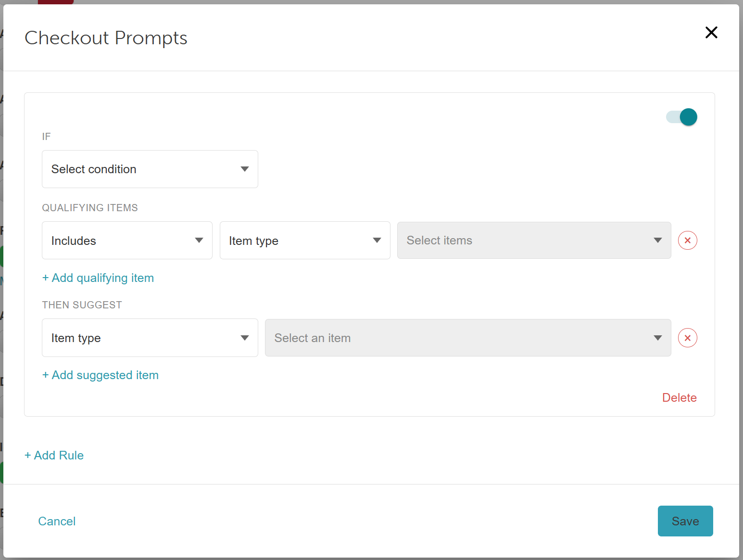This screenshot has height=560, width=743.
Task: Click Add suggested item link
Action: (x=101, y=375)
